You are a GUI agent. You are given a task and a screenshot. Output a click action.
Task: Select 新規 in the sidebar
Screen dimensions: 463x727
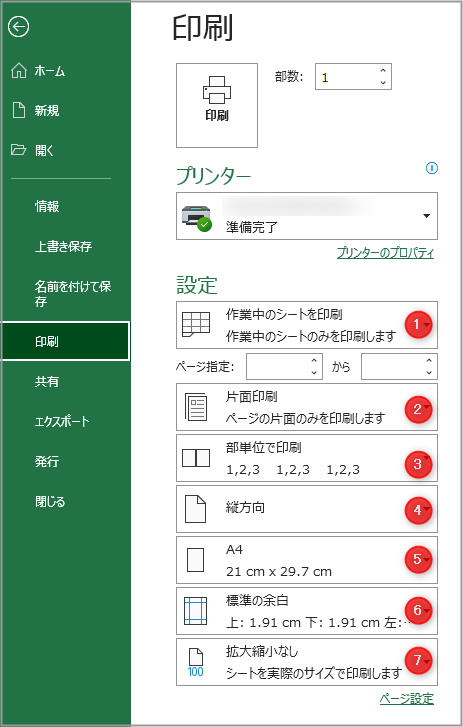point(47,111)
